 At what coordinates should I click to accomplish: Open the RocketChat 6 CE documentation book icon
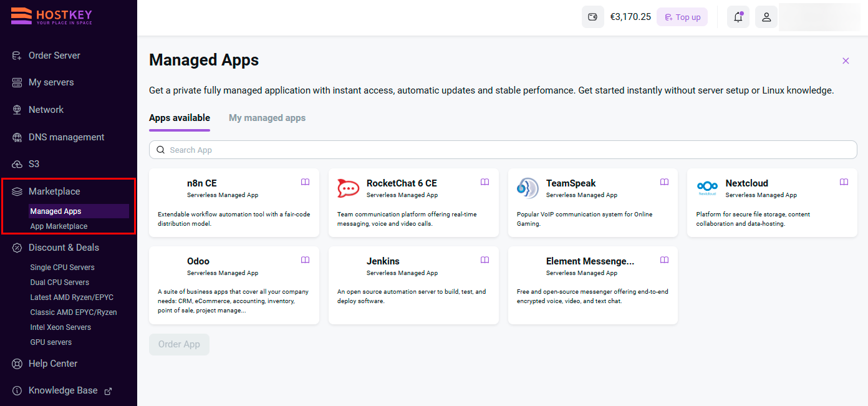[x=485, y=182]
